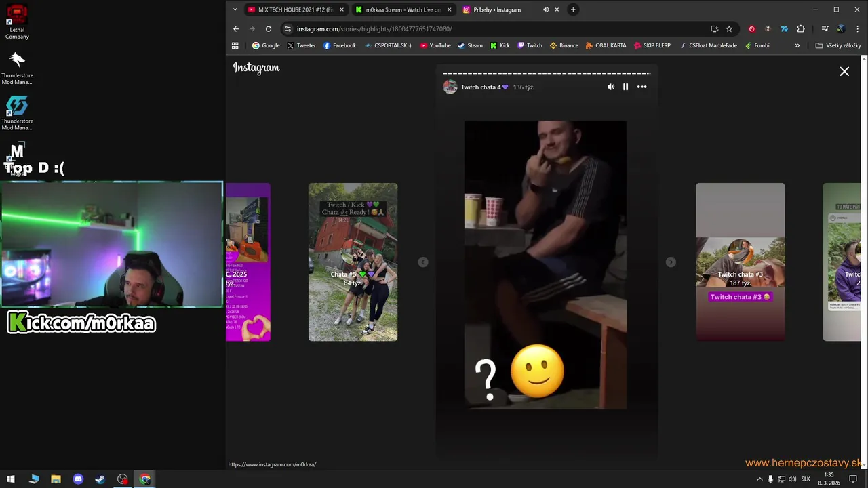Open the Extensions puzzle-piece menu
The height and width of the screenshot is (488, 868).
pos(801,29)
